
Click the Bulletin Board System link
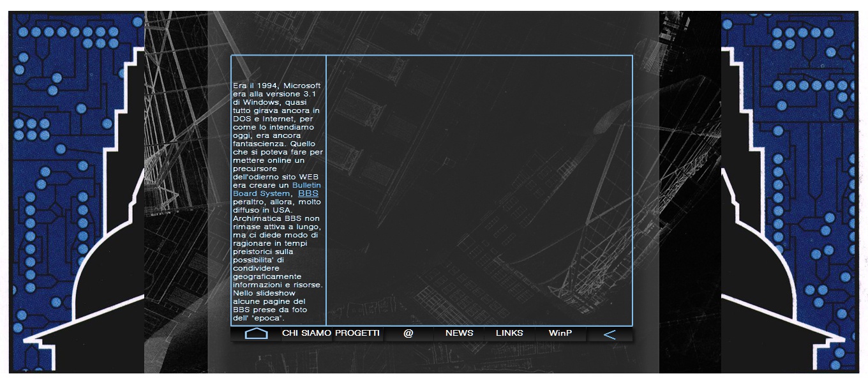tap(277, 189)
